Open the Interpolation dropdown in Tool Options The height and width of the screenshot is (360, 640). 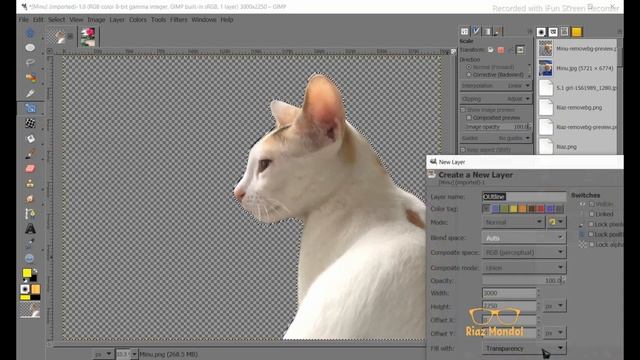tap(496, 86)
